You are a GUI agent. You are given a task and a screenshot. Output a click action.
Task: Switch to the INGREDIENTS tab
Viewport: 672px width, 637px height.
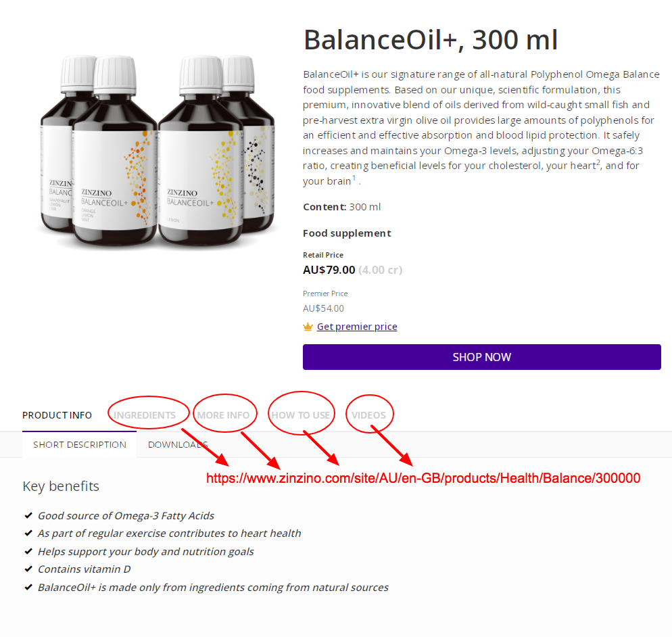[x=145, y=415]
